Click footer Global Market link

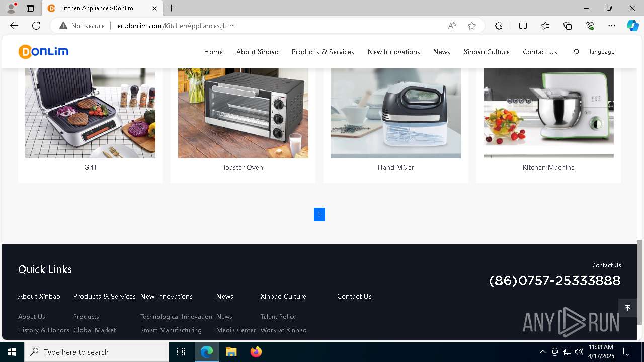click(95, 330)
